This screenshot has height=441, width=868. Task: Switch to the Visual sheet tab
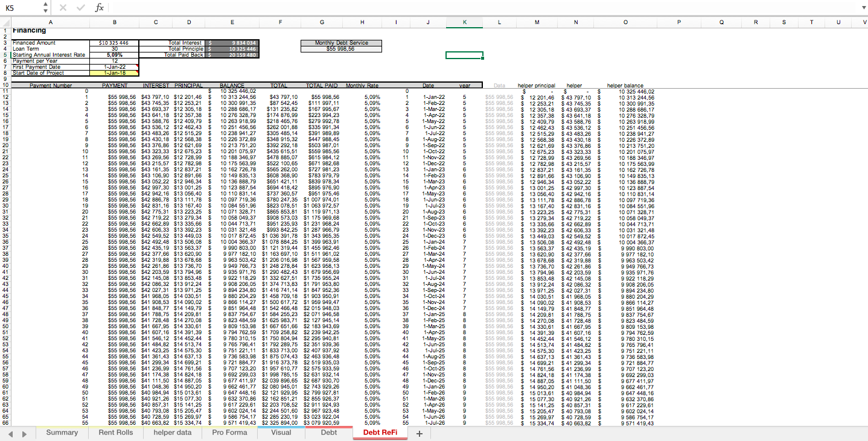pos(281,433)
